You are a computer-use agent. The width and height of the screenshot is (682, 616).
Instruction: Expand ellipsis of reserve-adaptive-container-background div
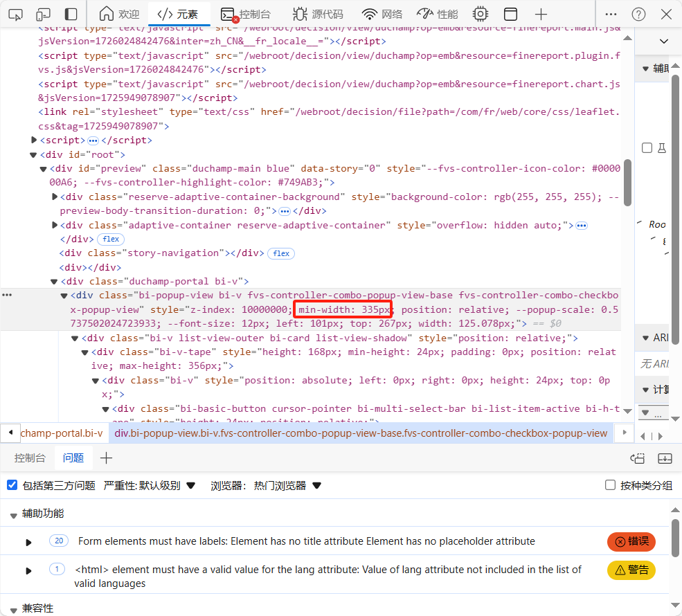(x=285, y=211)
